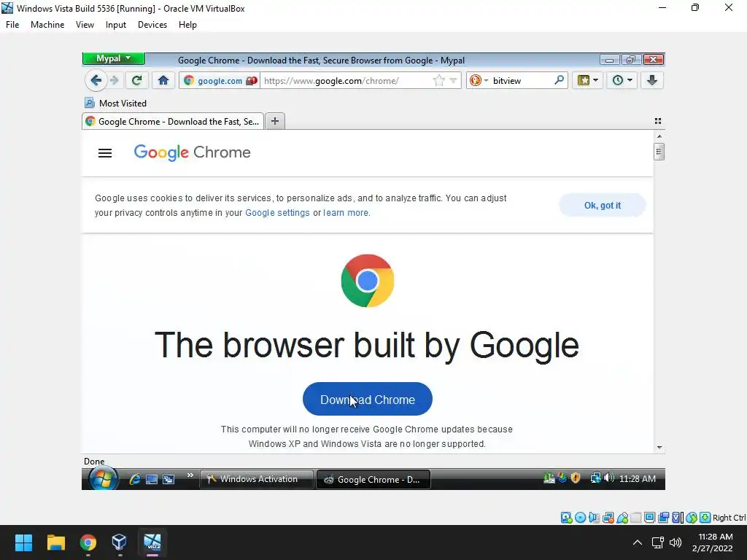
Task: Switch to Windows Activation taskbar button
Action: [256, 479]
